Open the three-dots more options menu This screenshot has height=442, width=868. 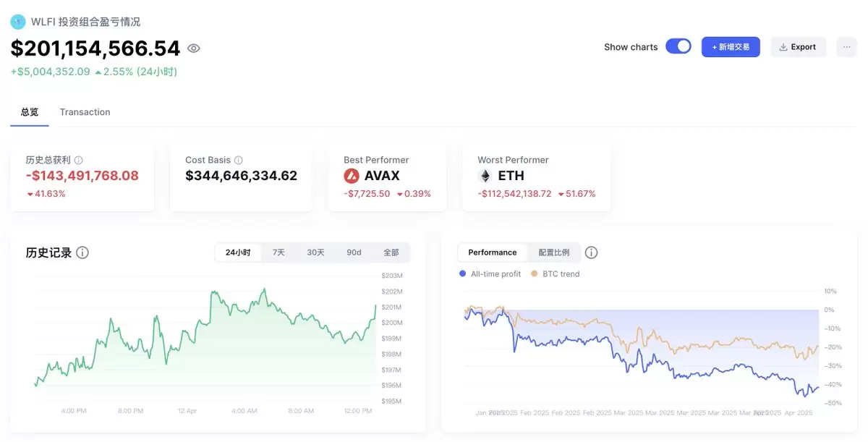click(x=846, y=47)
